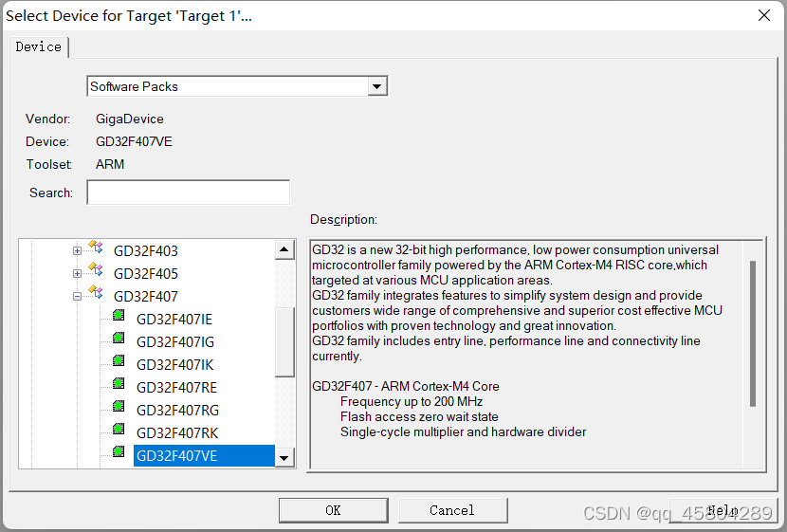Click the Description box scrollbar thumb

point(752,334)
